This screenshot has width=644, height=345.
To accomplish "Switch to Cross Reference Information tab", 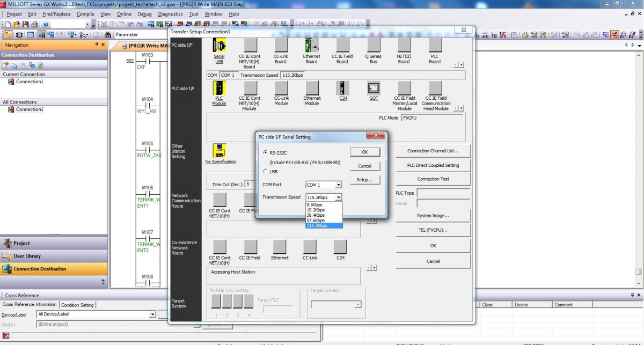I will [x=30, y=304].
